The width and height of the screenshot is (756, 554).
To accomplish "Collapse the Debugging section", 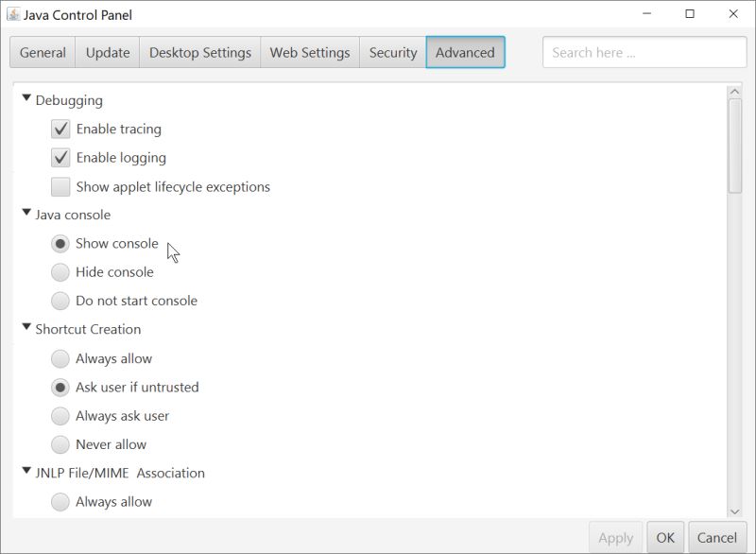I will point(26,98).
